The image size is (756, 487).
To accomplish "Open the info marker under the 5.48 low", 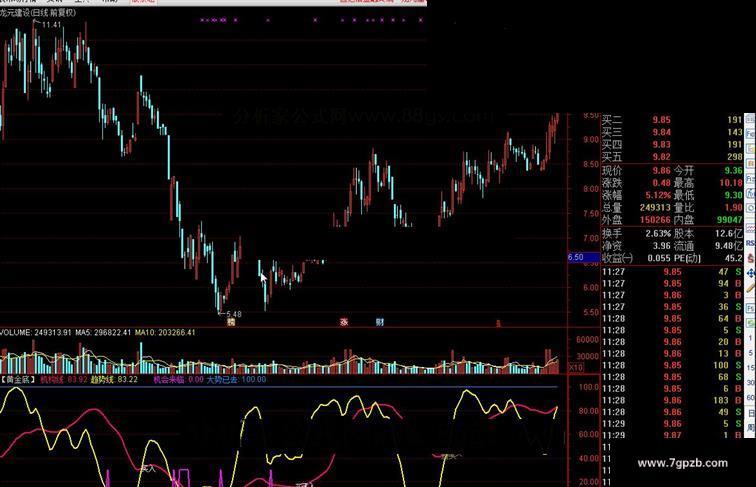I will click(x=231, y=322).
